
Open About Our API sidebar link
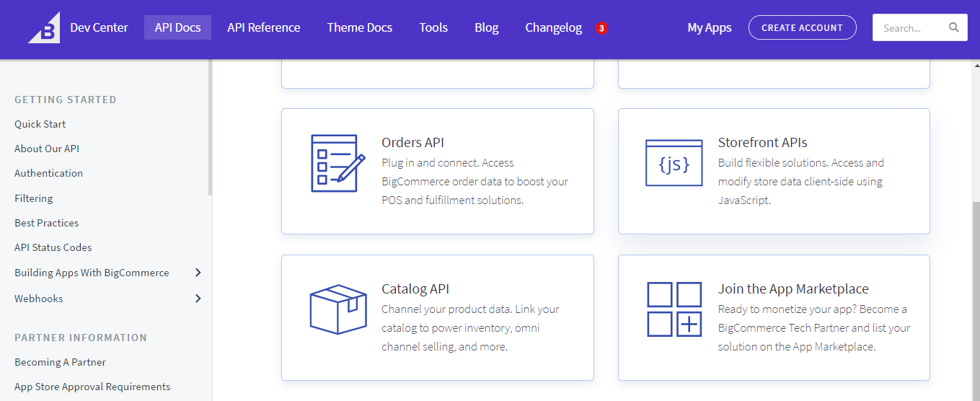47,149
